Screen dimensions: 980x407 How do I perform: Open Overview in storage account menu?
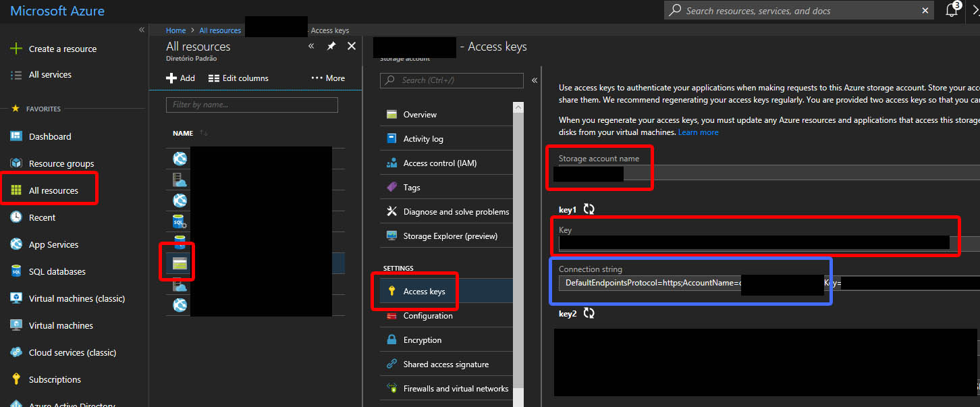(x=445, y=115)
